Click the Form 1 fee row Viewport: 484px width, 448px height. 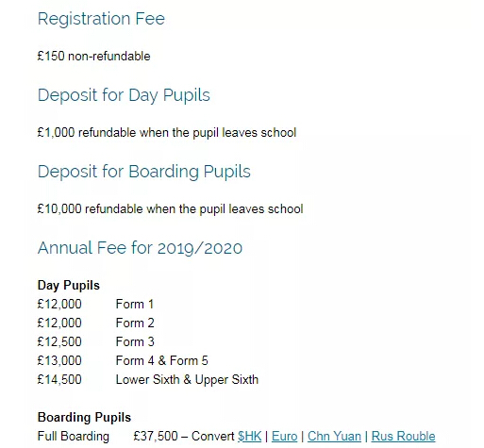95,304
